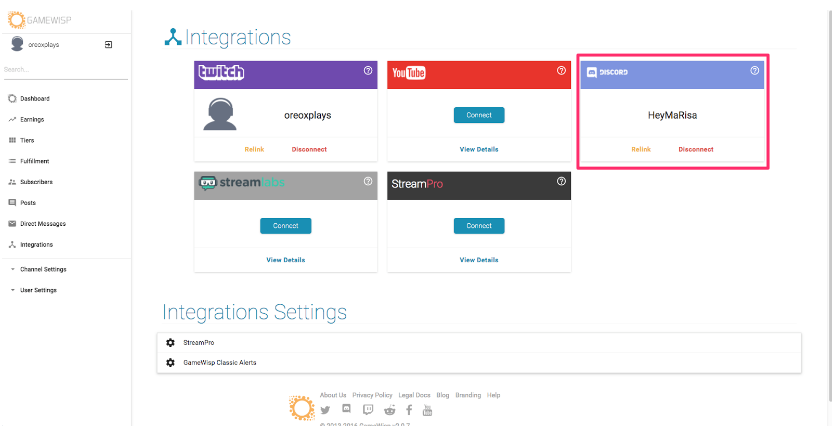Click the Discord footer icon
The height and width of the screenshot is (430, 832).
(x=346, y=409)
